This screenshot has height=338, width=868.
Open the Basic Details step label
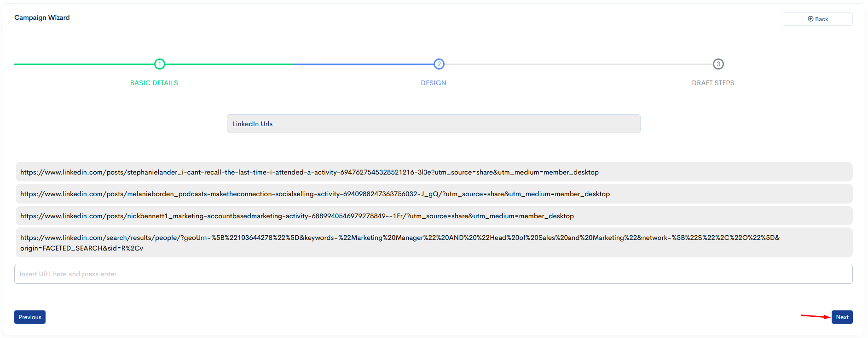coord(154,83)
